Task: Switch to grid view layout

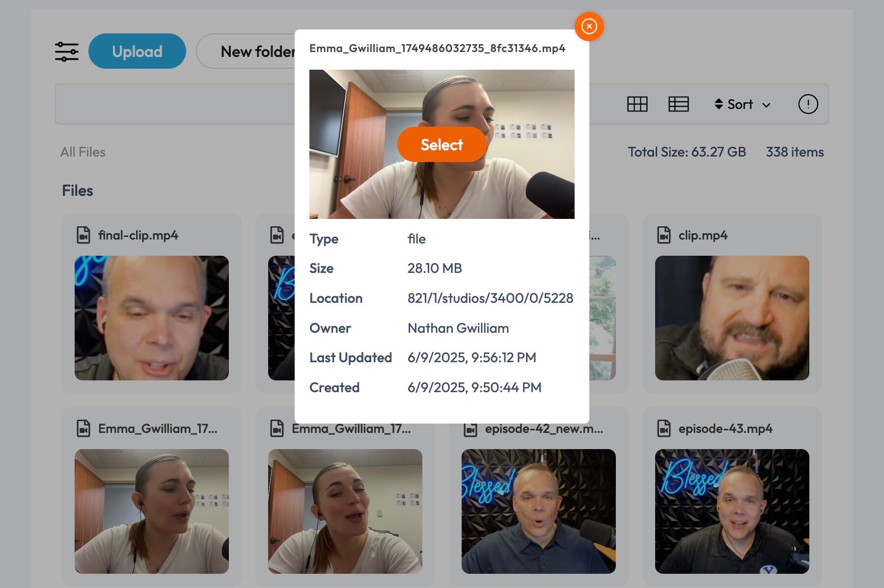Action: pyautogui.click(x=637, y=104)
